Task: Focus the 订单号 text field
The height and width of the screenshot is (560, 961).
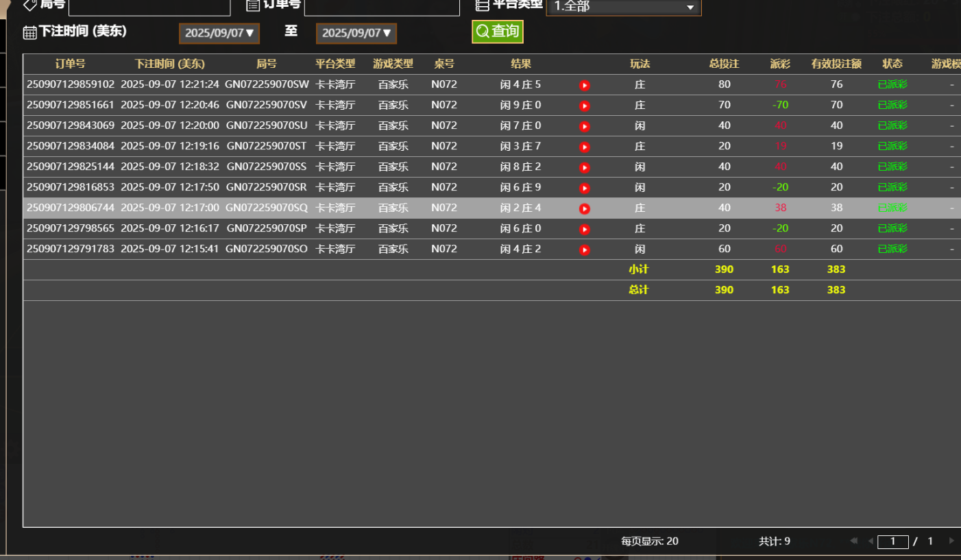Action: pos(381,7)
